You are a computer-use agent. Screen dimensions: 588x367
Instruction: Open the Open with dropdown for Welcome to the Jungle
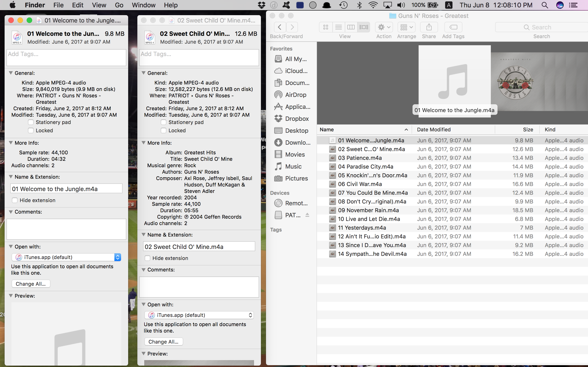click(66, 257)
